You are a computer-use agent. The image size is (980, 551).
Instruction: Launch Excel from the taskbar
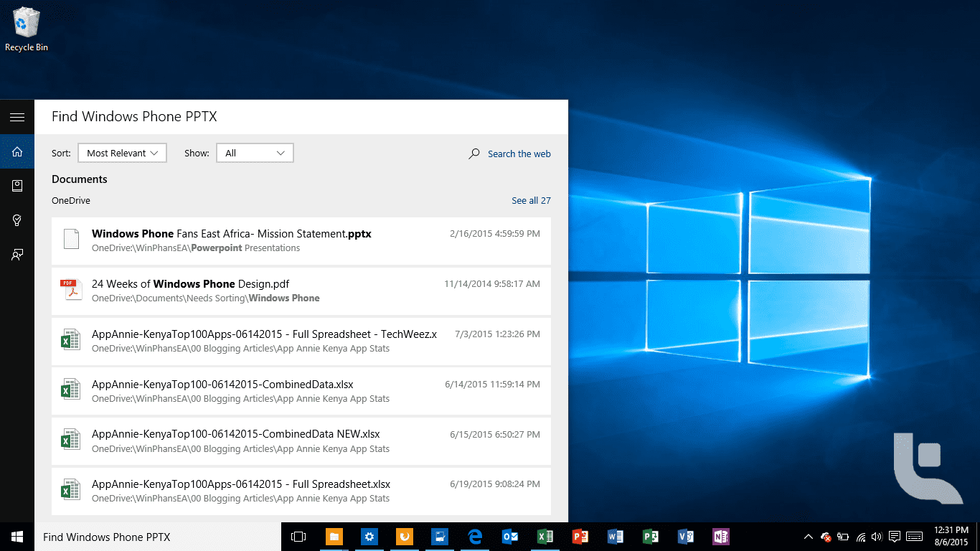[545, 537]
